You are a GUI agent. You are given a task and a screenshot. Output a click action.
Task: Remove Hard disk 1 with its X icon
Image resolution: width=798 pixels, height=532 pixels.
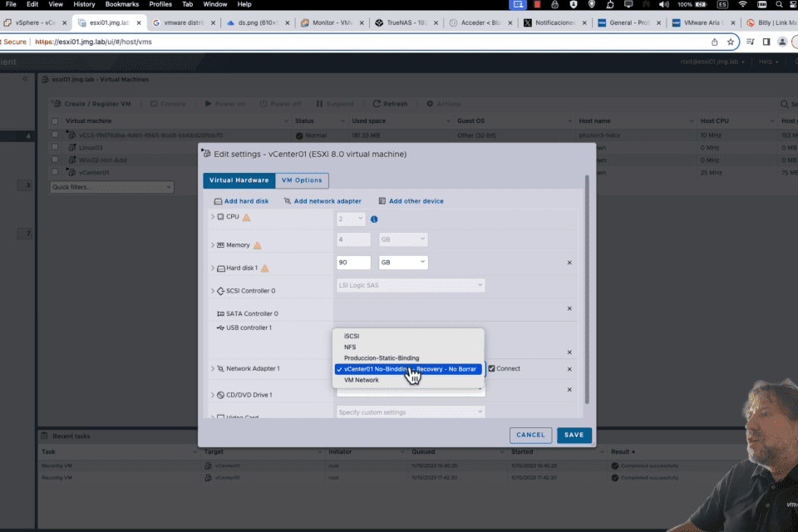point(569,263)
